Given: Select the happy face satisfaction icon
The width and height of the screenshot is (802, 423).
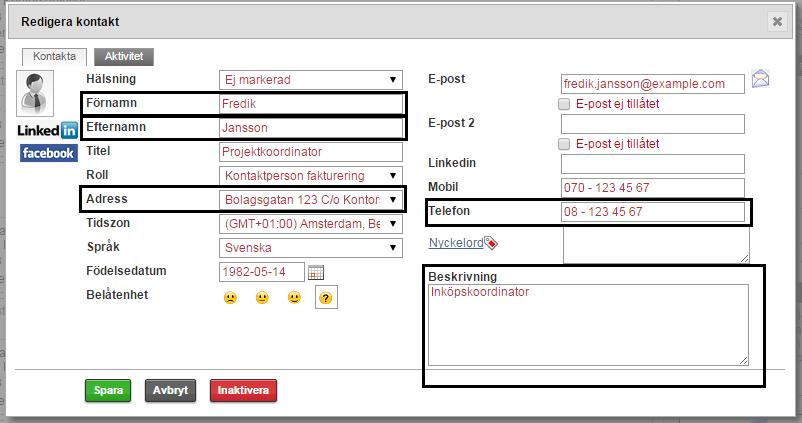Looking at the screenshot, I should tap(294, 298).
